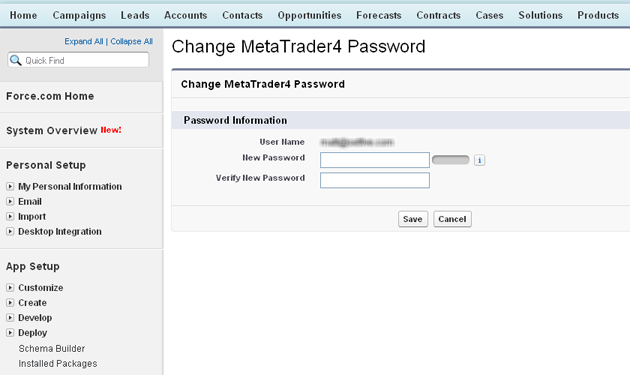The width and height of the screenshot is (630, 375).
Task: Focus the New Password field
Action: point(374,160)
